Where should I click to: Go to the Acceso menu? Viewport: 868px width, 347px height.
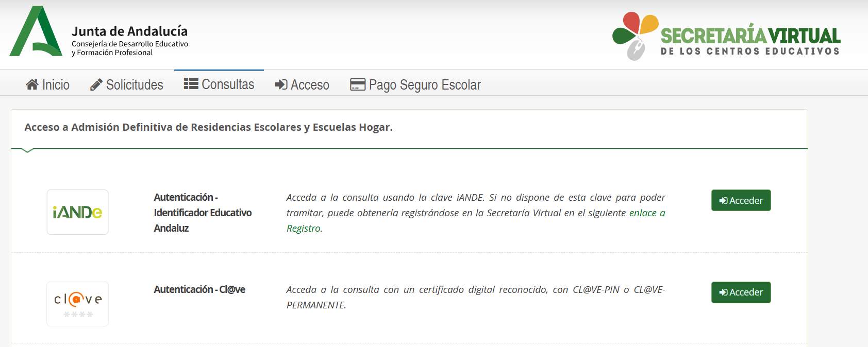(302, 84)
